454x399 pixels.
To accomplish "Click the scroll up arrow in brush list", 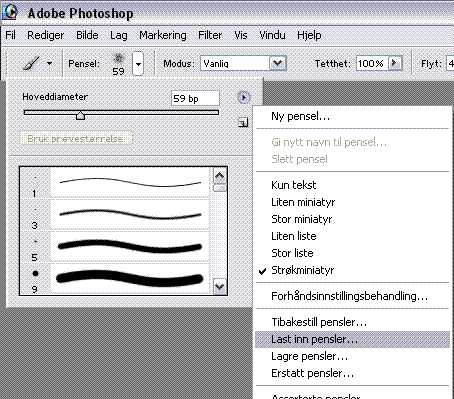I will click(220, 176).
